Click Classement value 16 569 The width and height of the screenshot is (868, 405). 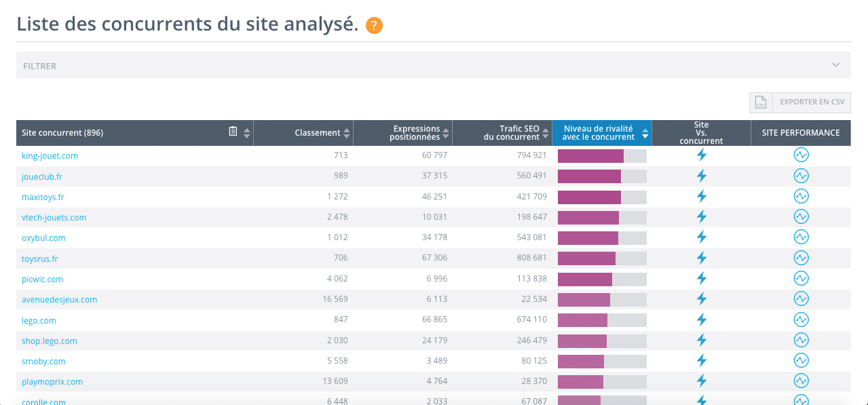coord(335,299)
